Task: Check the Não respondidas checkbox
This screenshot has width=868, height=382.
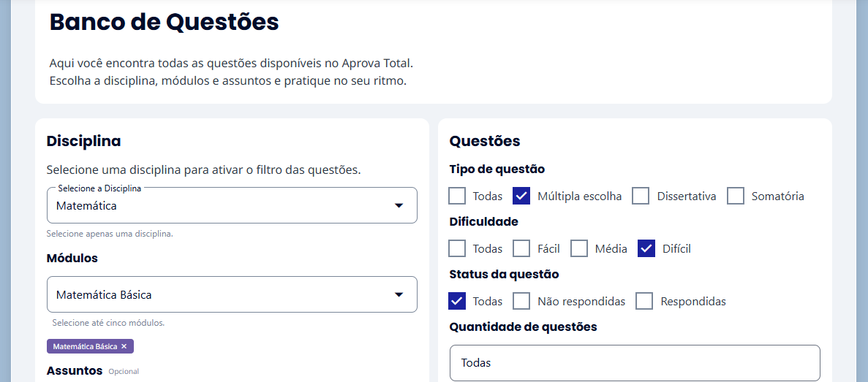Action: (521, 301)
